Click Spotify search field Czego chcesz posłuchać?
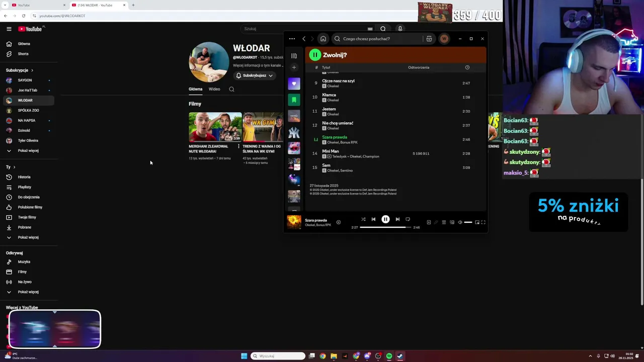 click(378, 39)
